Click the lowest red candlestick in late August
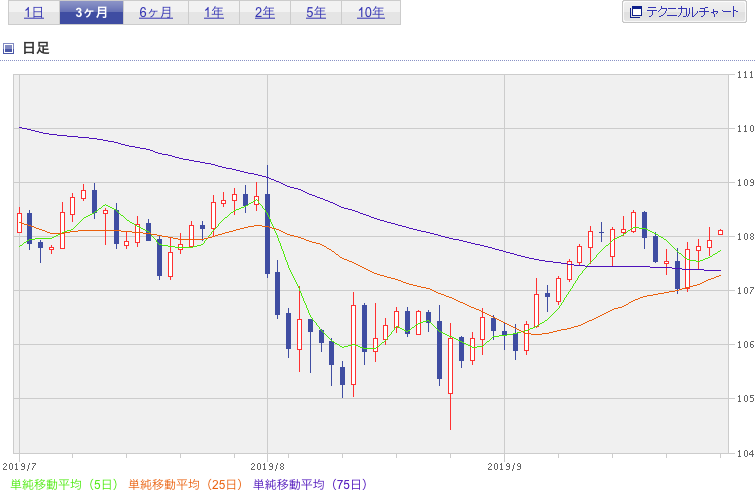 pyautogui.click(x=451, y=366)
